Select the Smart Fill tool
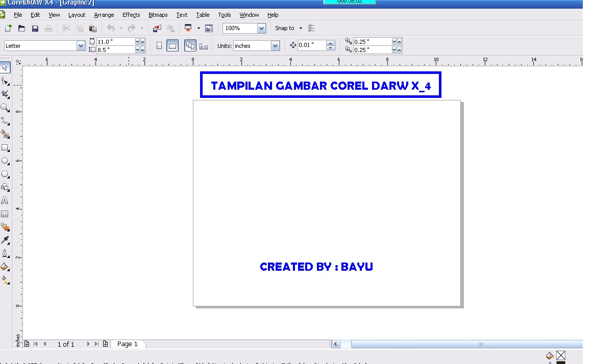 (5, 134)
